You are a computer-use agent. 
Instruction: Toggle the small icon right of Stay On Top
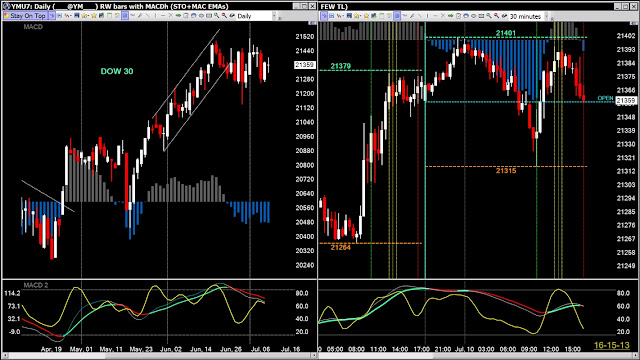[52, 16]
